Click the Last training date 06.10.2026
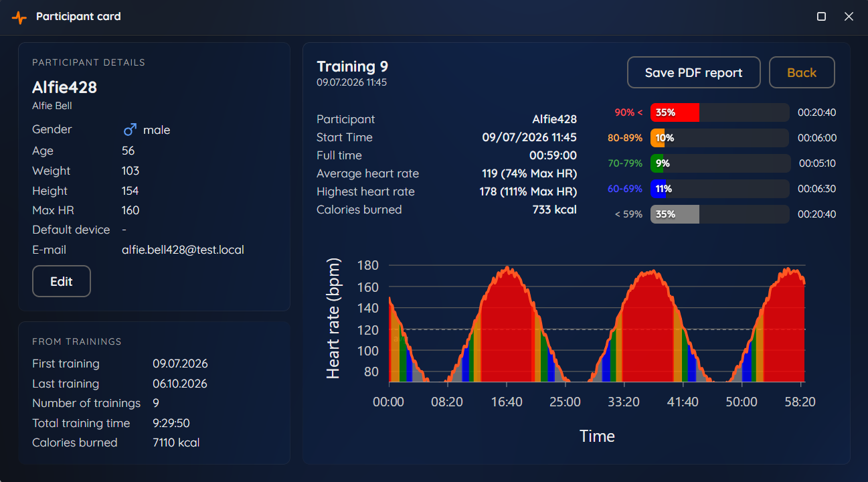This screenshot has width=868, height=482. 180,384
